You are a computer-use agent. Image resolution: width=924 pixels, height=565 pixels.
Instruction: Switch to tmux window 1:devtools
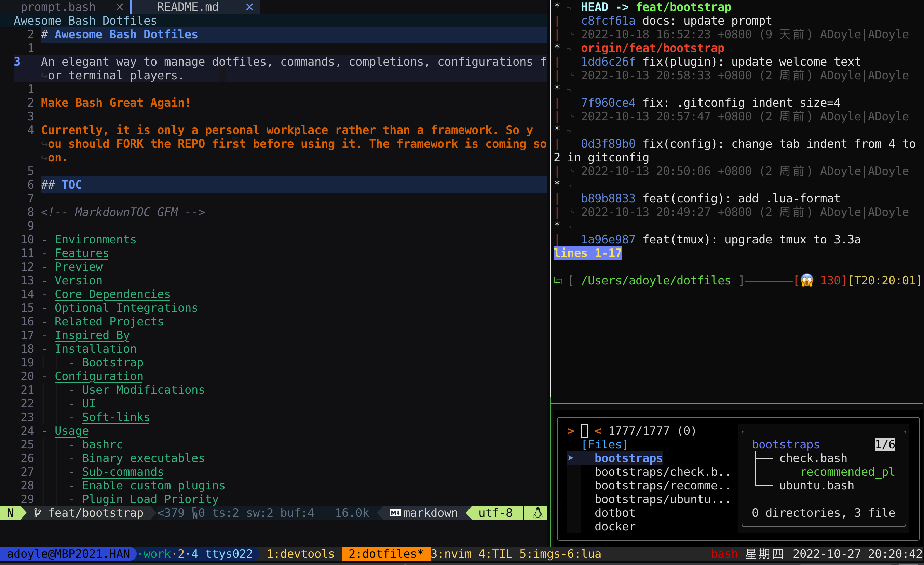coord(300,554)
